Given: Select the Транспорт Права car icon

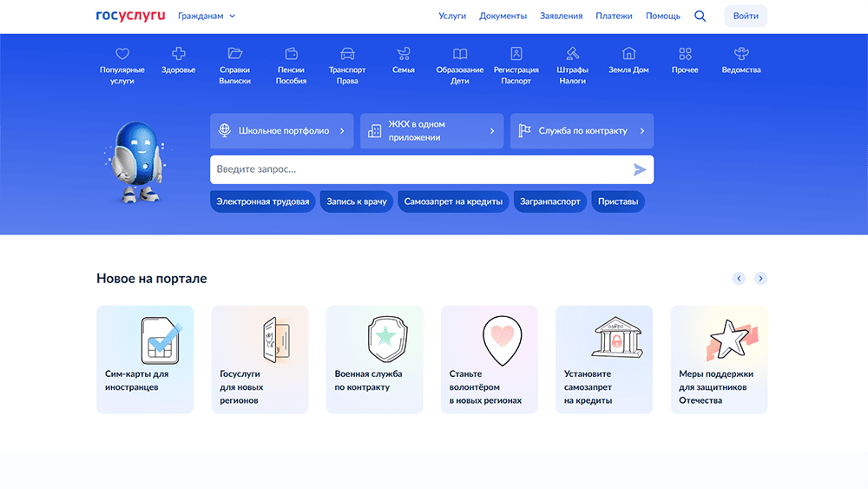Looking at the screenshot, I should 347,54.
